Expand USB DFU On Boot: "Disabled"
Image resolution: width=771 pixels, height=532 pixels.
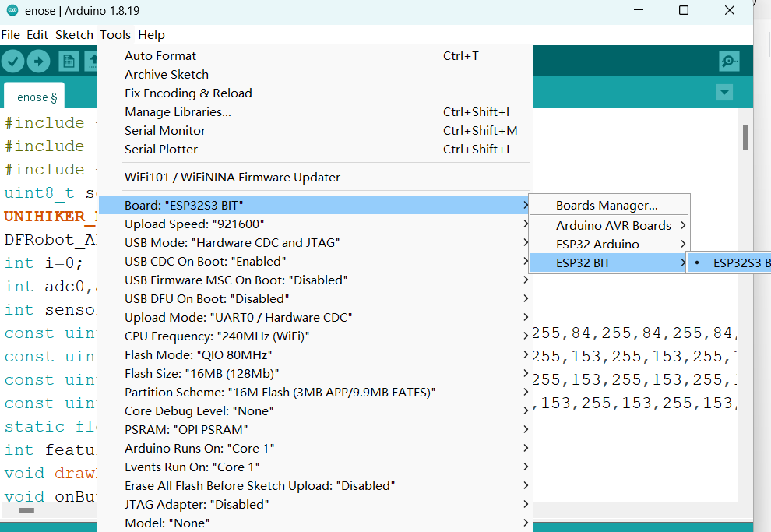[315, 298]
